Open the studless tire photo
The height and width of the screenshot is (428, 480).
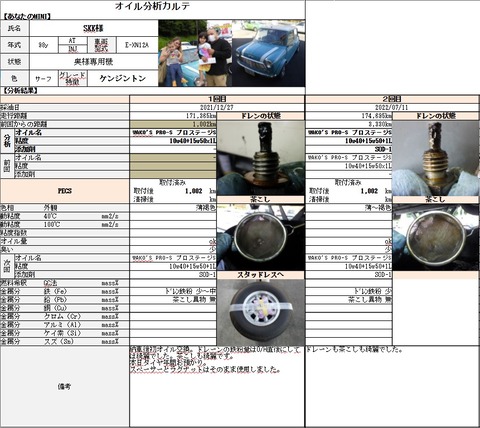260,312
